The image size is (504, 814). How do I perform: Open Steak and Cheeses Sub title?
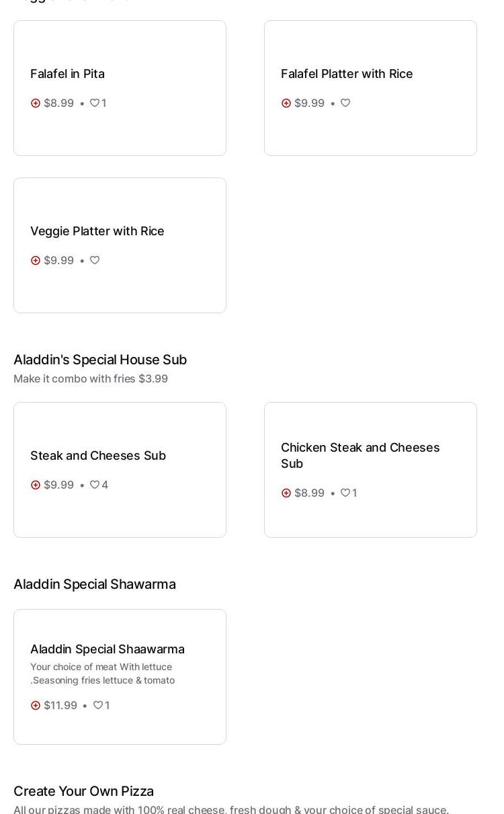[x=98, y=456]
